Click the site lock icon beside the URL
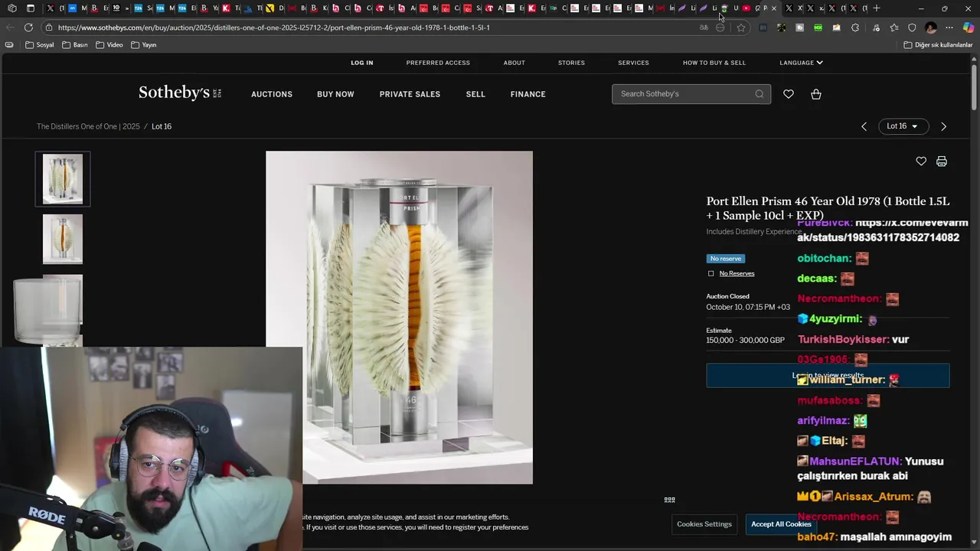Image resolution: width=980 pixels, height=551 pixels. click(48, 28)
